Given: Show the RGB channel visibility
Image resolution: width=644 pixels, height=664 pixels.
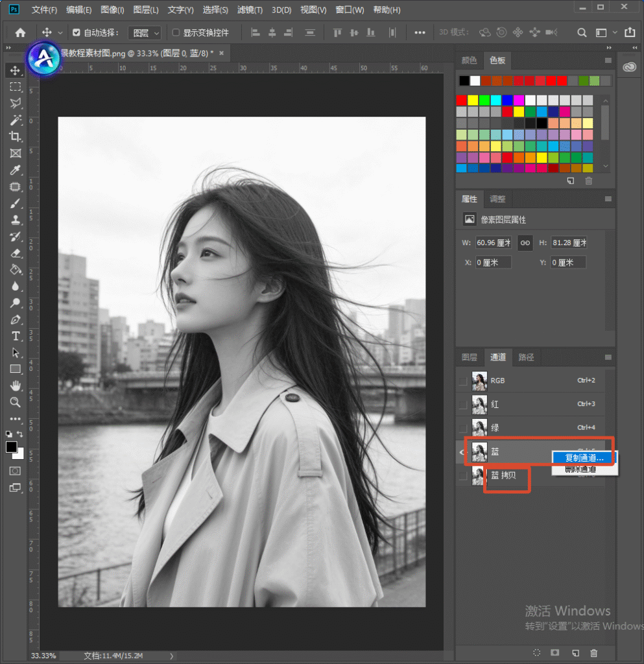Looking at the screenshot, I should (463, 381).
